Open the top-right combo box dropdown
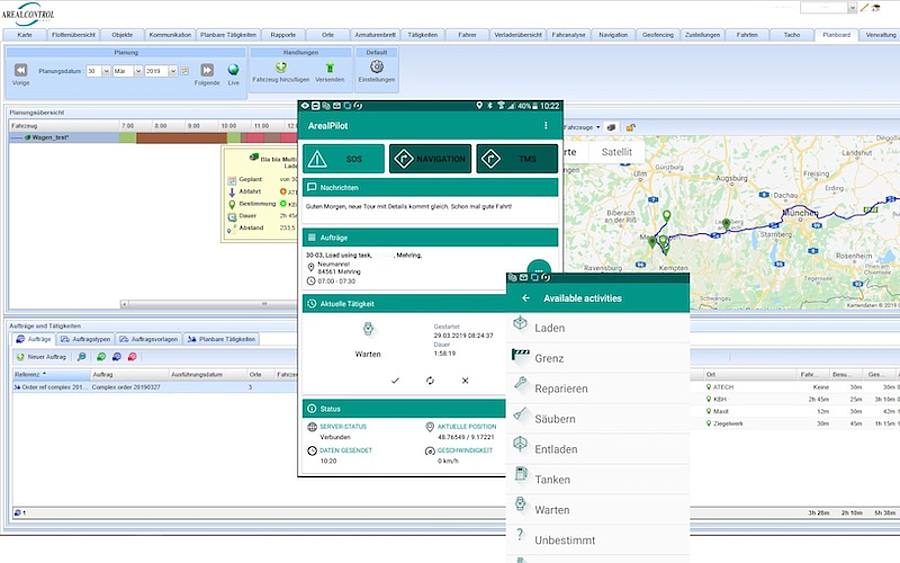900x563 pixels. point(852,7)
